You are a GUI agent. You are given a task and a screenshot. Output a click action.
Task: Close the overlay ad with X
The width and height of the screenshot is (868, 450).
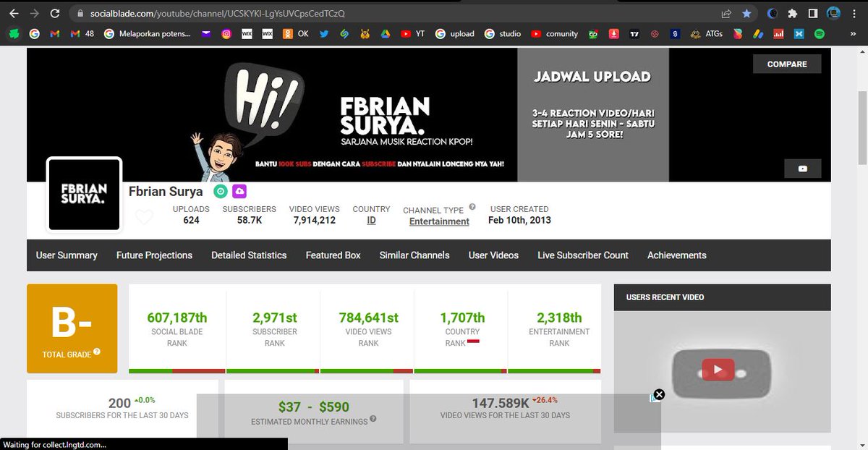[x=659, y=394]
